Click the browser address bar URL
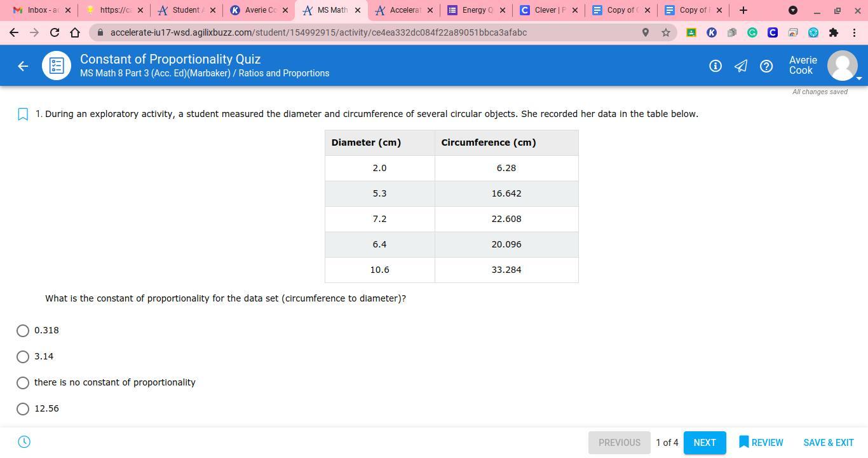This screenshot has height=458, width=868. click(x=318, y=32)
